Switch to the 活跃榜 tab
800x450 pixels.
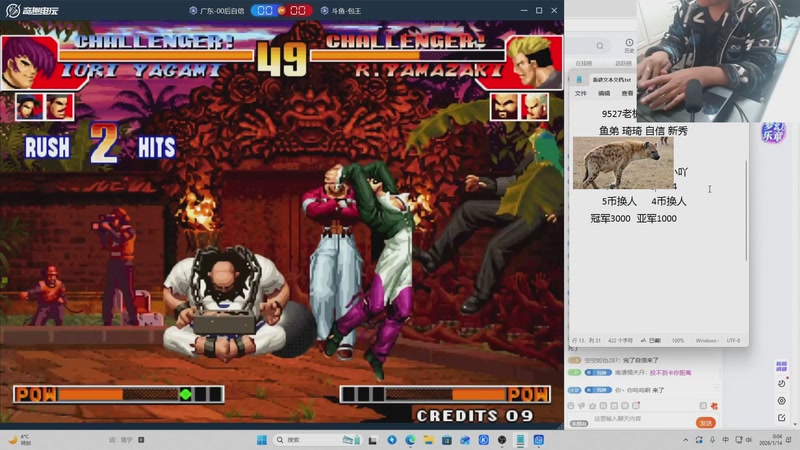(623, 63)
